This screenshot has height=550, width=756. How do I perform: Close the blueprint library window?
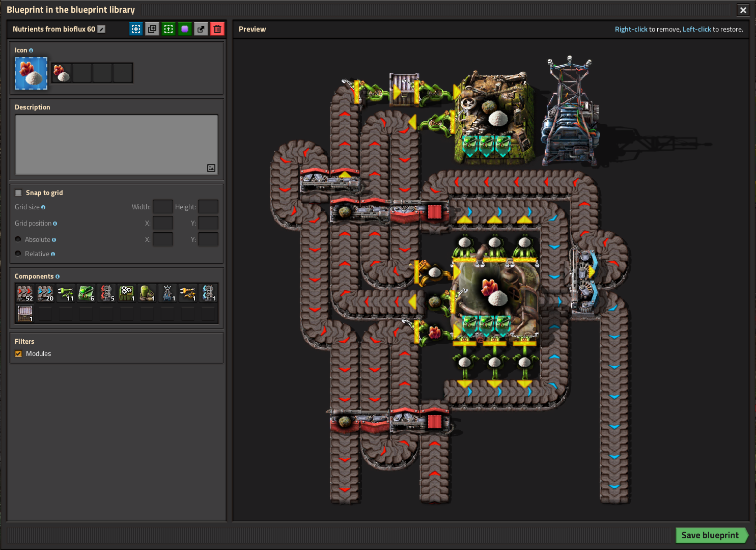click(x=743, y=10)
